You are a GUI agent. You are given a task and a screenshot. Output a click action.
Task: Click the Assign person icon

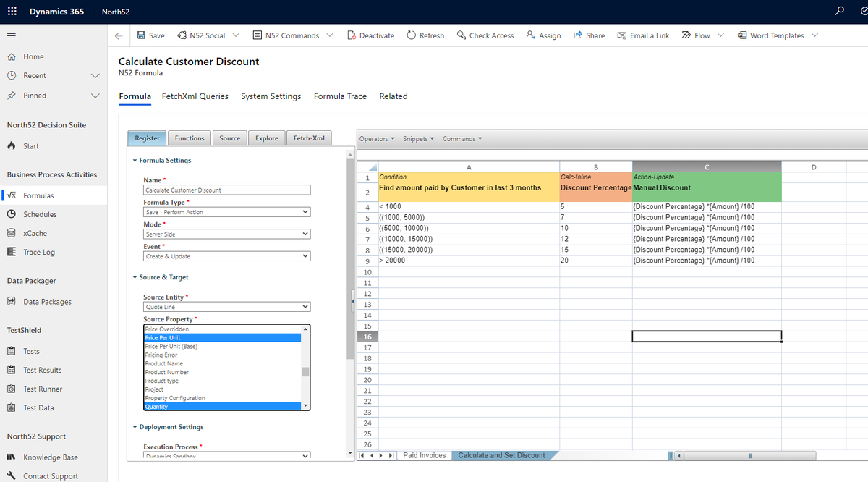531,35
